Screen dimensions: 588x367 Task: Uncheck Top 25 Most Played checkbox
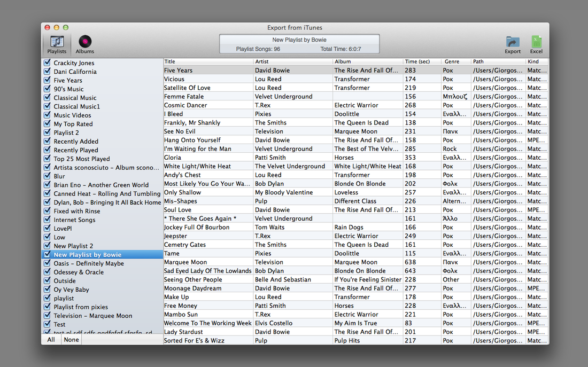(x=47, y=159)
